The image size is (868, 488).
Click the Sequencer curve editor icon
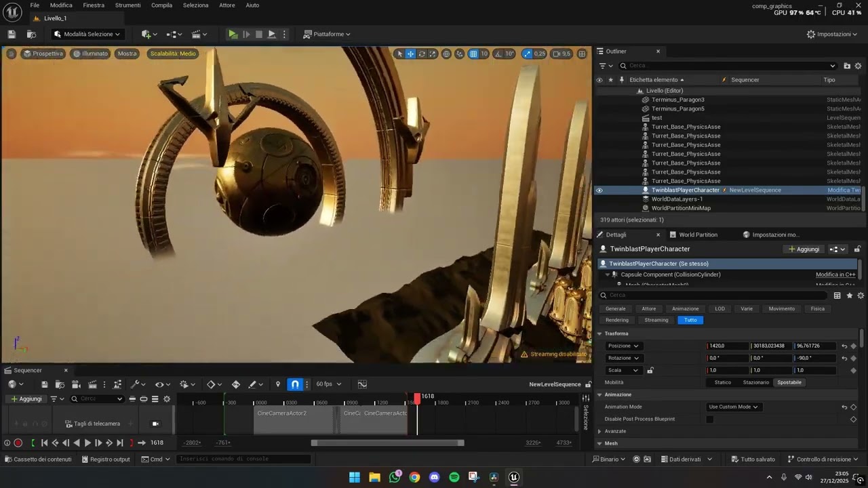(x=362, y=384)
